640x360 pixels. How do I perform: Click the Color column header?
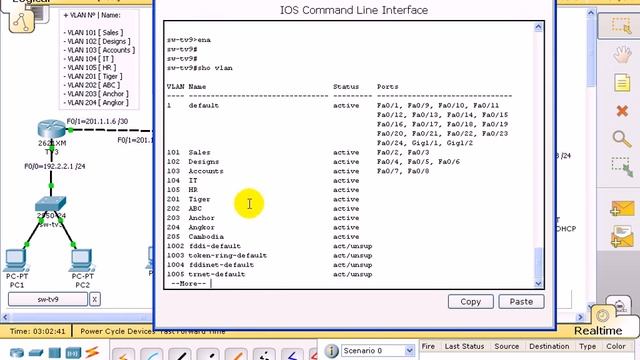[616, 346]
